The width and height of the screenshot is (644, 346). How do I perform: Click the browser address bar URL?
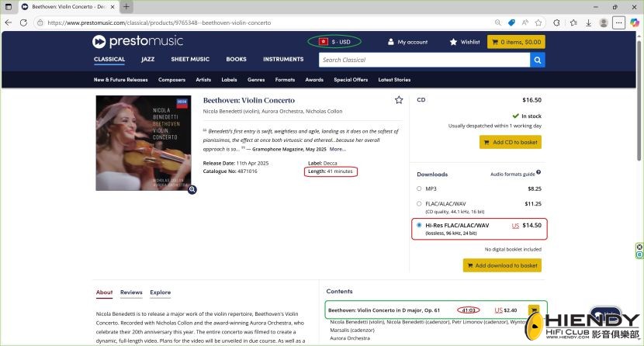tap(159, 22)
